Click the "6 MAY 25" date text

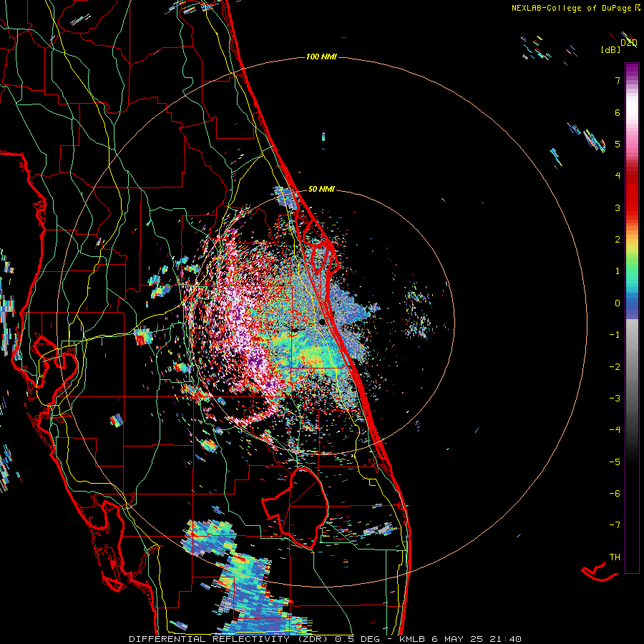[458, 639]
